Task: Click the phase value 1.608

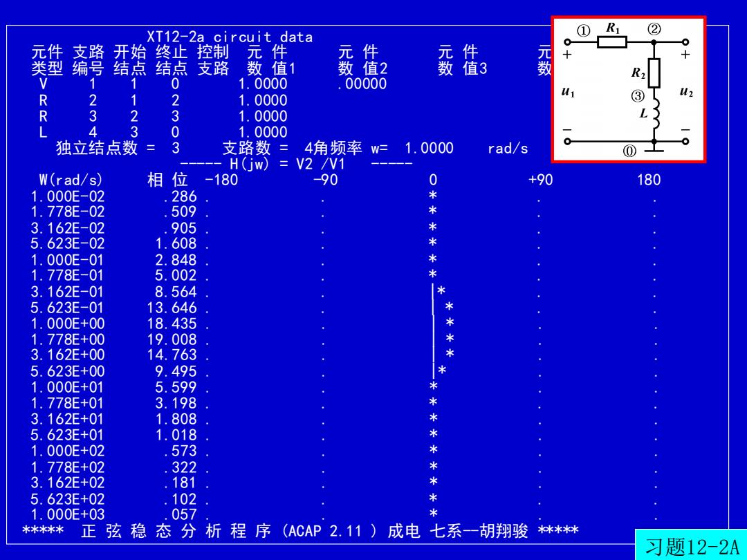Action: [x=176, y=244]
